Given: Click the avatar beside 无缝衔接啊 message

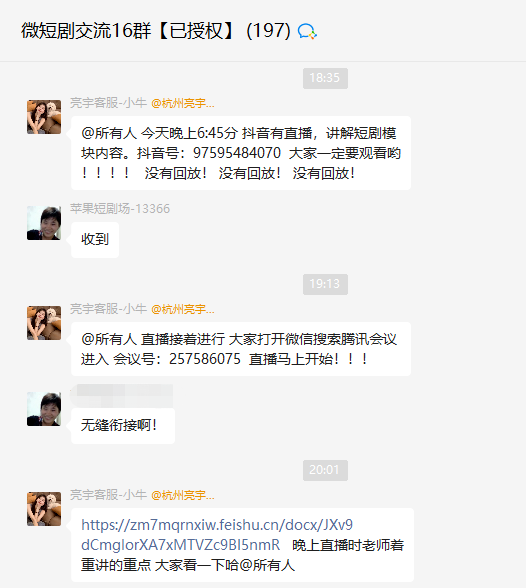Looking at the screenshot, I should [x=44, y=409].
